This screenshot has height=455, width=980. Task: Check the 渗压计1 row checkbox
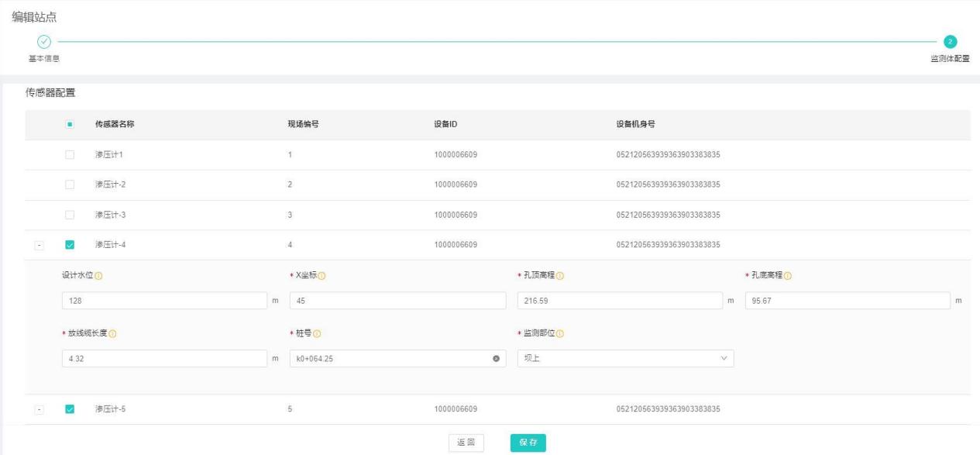tap(70, 155)
